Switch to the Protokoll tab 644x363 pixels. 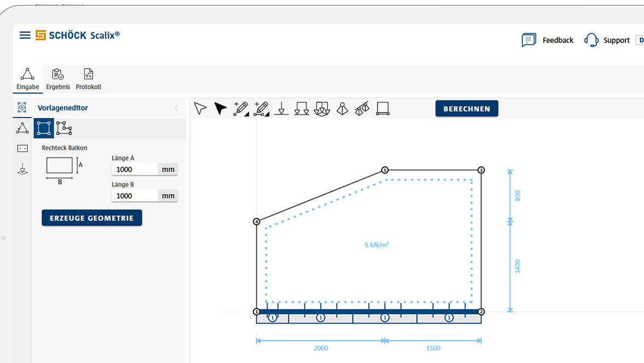click(88, 80)
